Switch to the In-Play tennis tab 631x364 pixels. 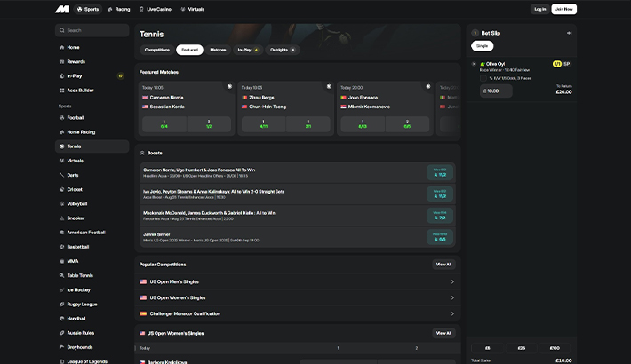click(248, 50)
